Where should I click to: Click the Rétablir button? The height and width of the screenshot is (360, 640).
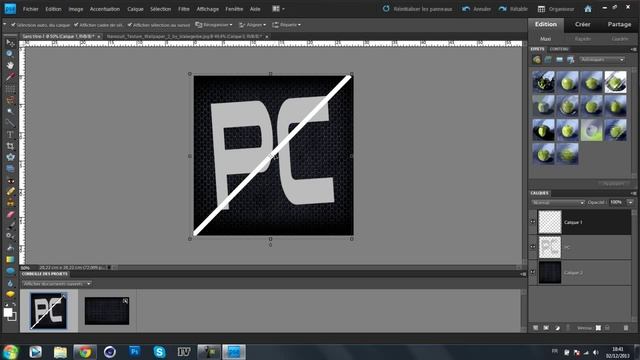(513, 9)
